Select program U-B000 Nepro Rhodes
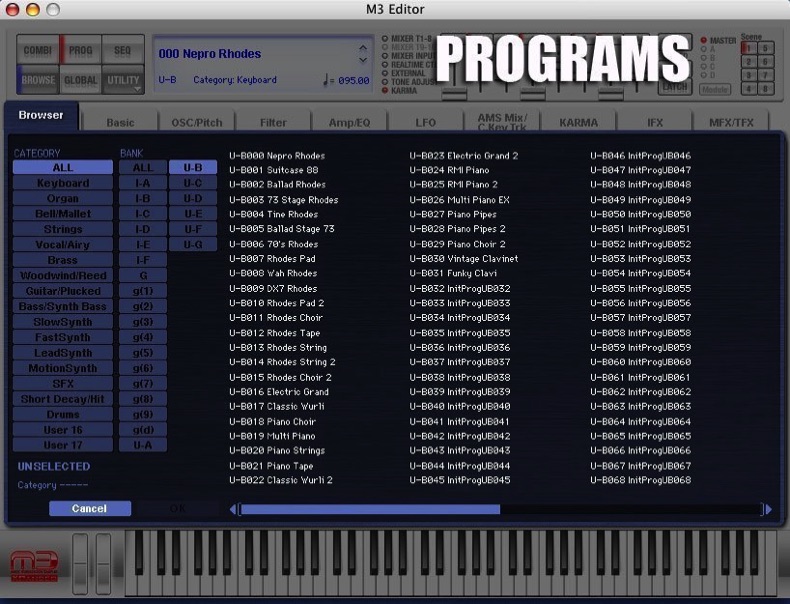The width and height of the screenshot is (790, 604). [277, 156]
